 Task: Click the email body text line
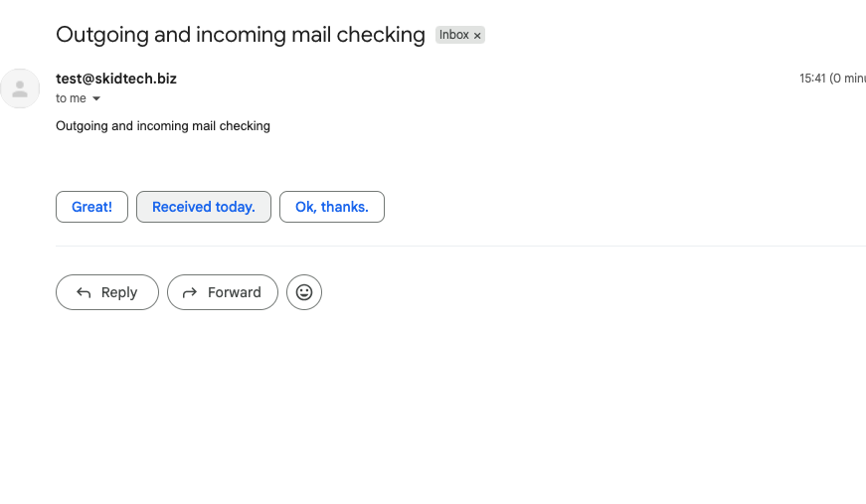pos(163,126)
